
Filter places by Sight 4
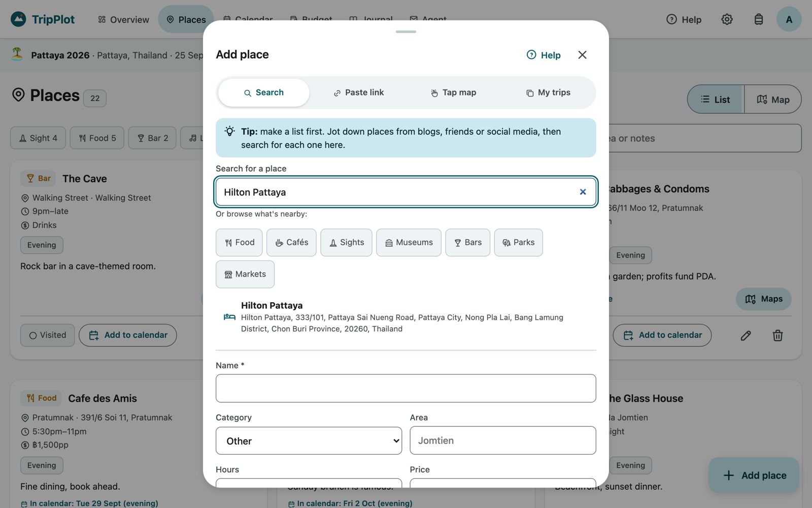tap(38, 138)
